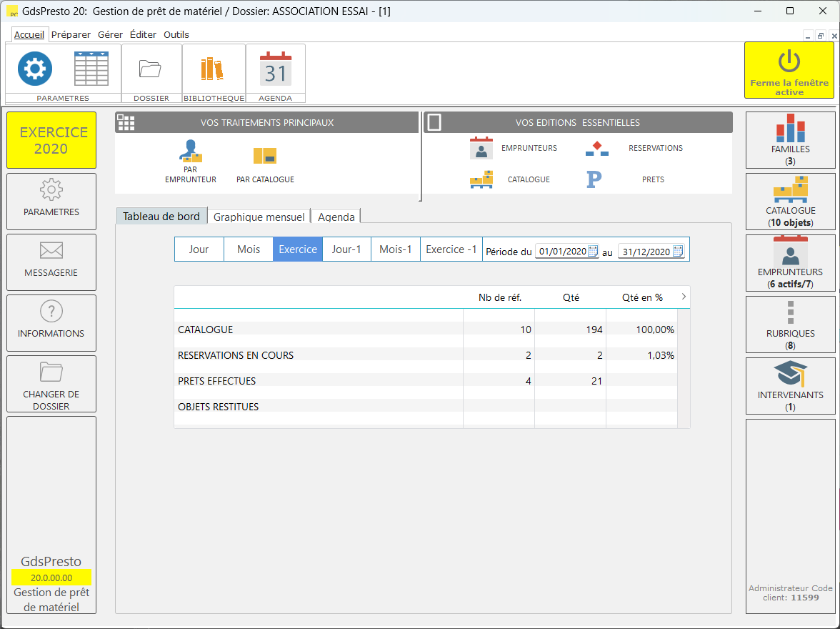Open the table grid icon in Parametres ribbon
This screenshot has height=629, width=840.
[91, 69]
